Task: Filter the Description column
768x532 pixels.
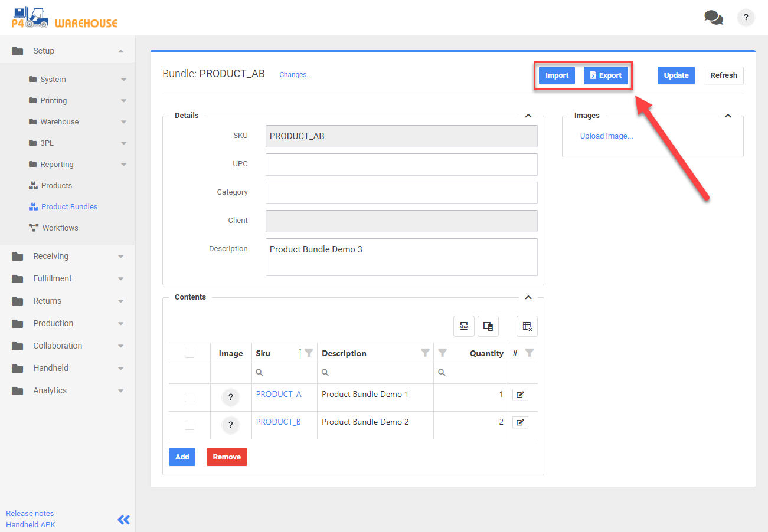Action: click(425, 353)
